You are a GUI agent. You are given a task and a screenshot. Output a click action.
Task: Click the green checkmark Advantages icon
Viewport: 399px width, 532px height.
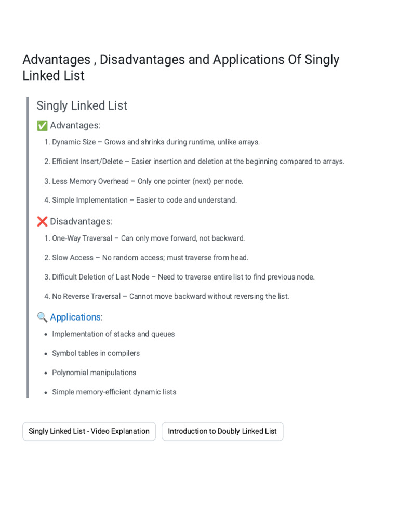click(x=42, y=126)
